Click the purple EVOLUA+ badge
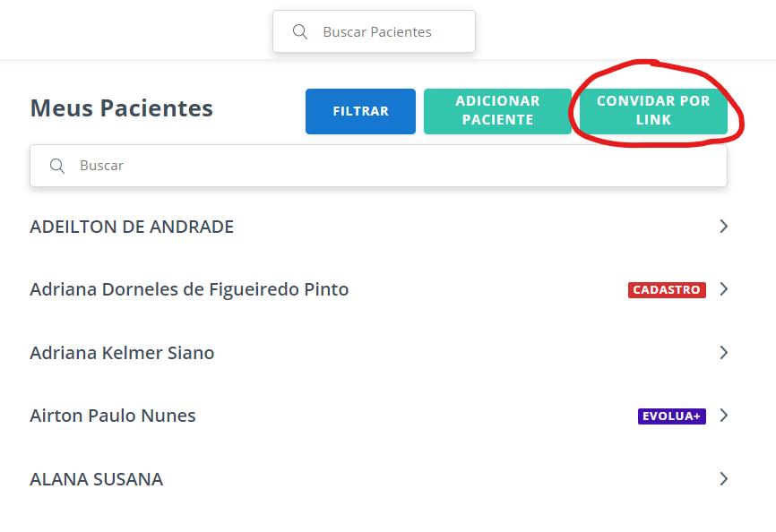This screenshot has height=532, width=776. pos(671,416)
